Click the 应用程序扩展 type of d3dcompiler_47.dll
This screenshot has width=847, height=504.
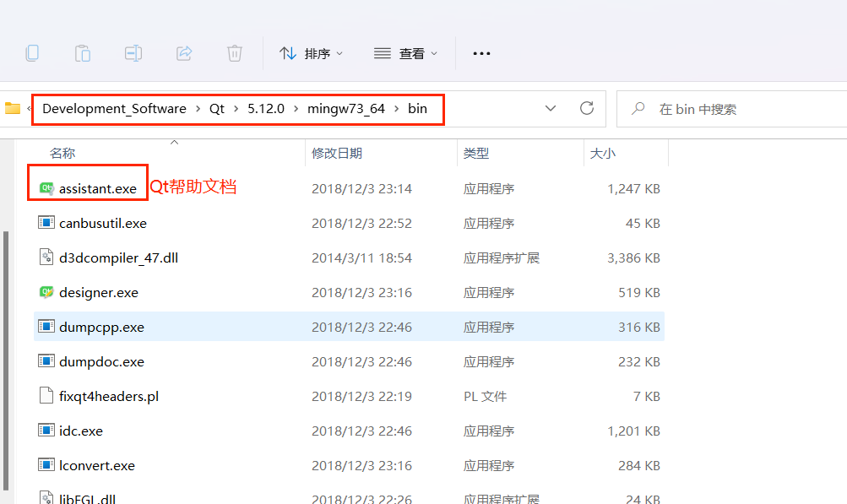click(x=501, y=257)
